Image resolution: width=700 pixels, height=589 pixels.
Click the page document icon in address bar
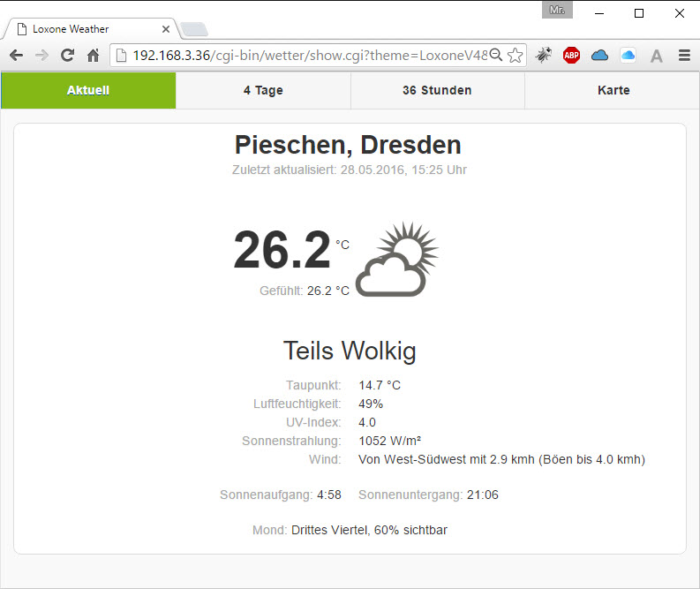coord(122,56)
